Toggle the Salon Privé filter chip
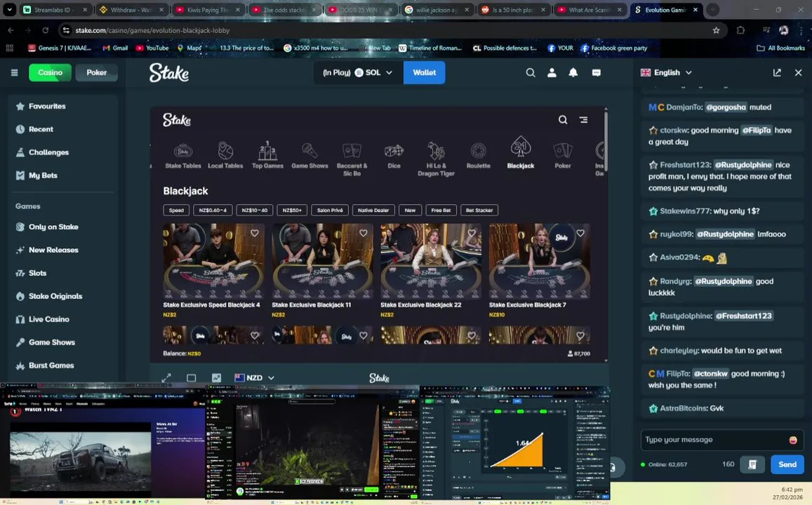The image size is (812, 505). pos(330,210)
